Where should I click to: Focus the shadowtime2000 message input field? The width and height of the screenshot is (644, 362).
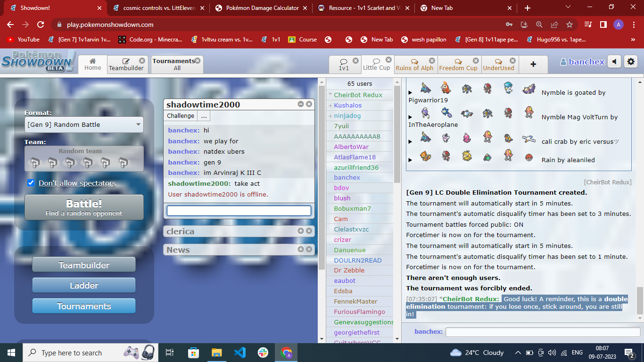239,211
